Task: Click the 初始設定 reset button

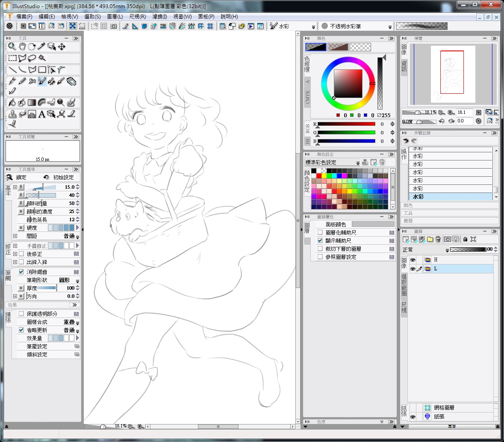Action: [59, 177]
